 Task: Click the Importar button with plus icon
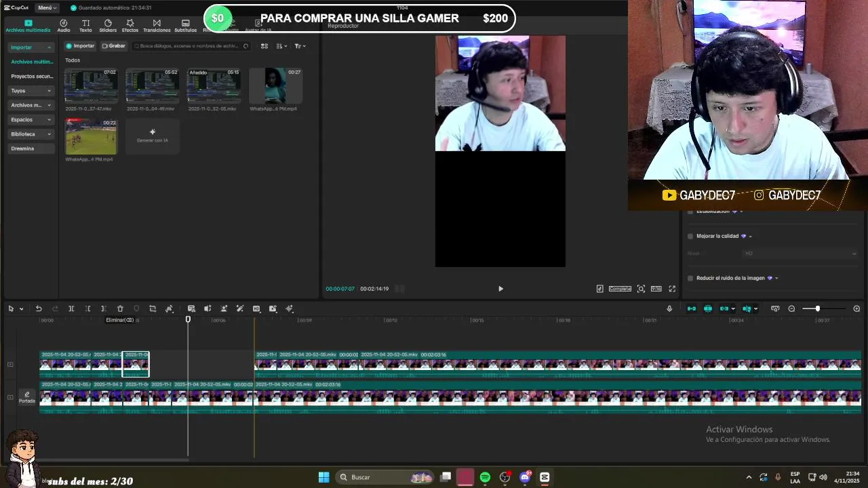pos(80,46)
